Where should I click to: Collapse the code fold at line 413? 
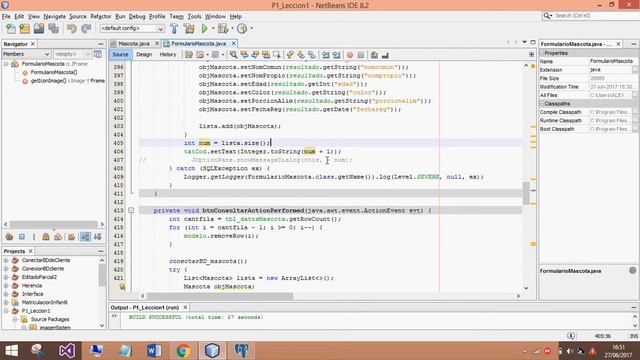click(131, 210)
